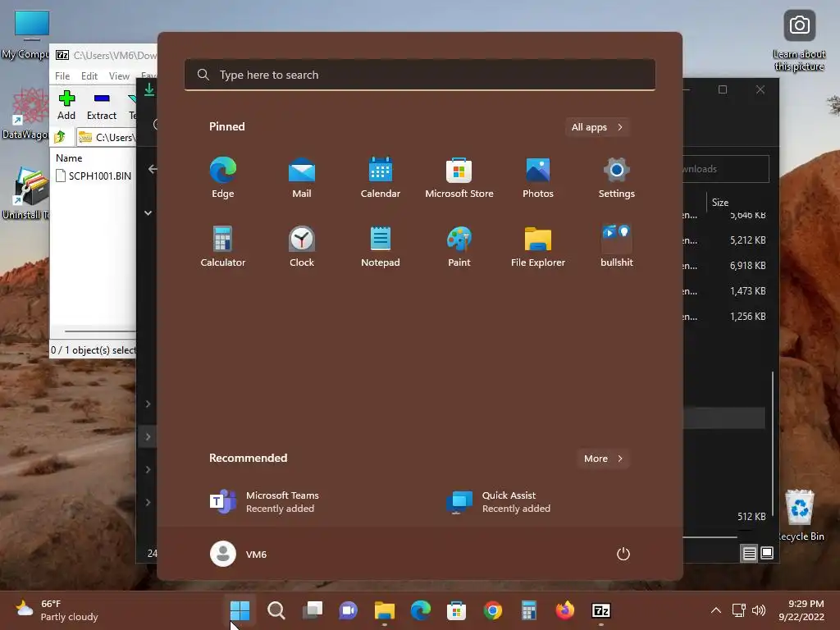Select the My Computer desktop icon
The width and height of the screenshot is (840, 630).
point(25,34)
